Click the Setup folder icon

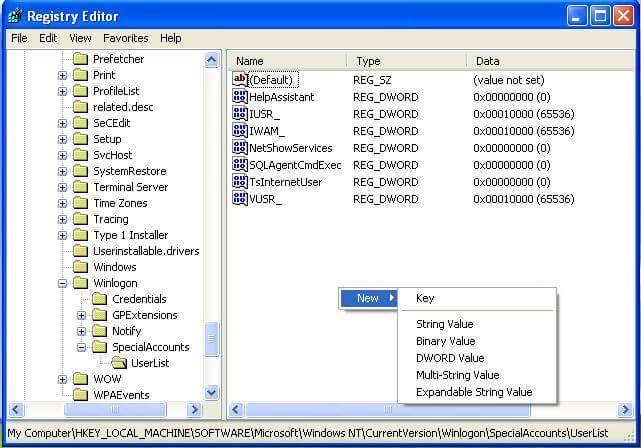(x=81, y=139)
